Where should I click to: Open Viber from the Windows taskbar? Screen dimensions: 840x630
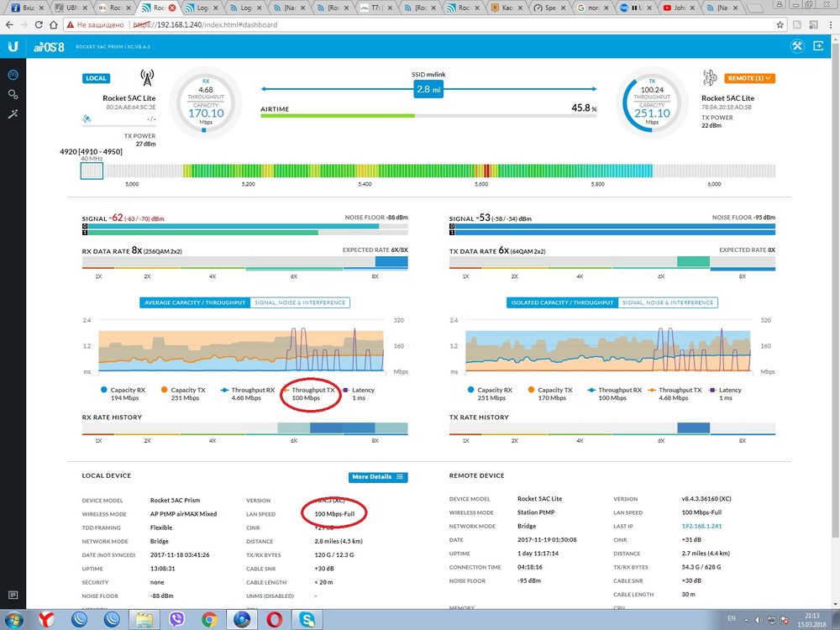(x=176, y=619)
